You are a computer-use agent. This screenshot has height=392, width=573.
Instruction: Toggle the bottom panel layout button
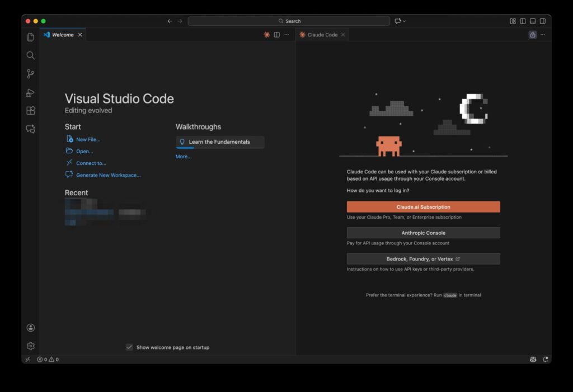(x=533, y=21)
